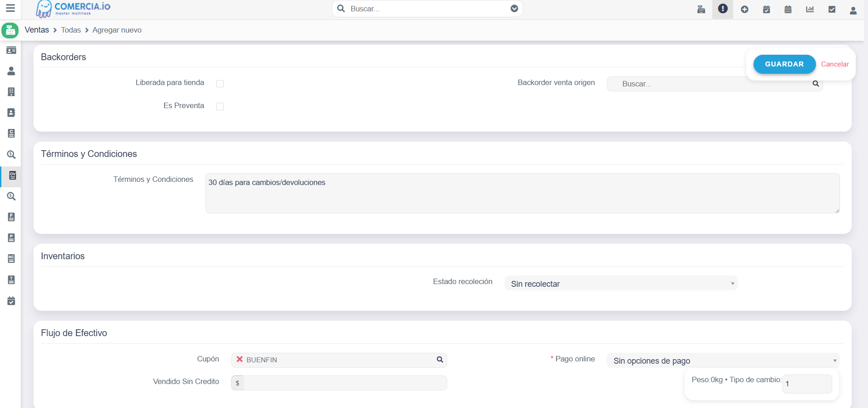
Task: Open the Estado recoleción dropdown
Action: [x=621, y=284]
